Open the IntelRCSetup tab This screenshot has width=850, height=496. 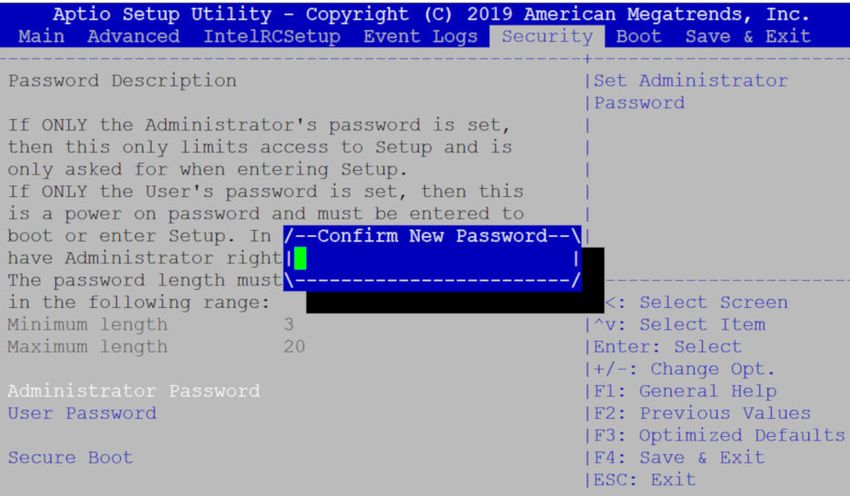pyautogui.click(x=272, y=36)
